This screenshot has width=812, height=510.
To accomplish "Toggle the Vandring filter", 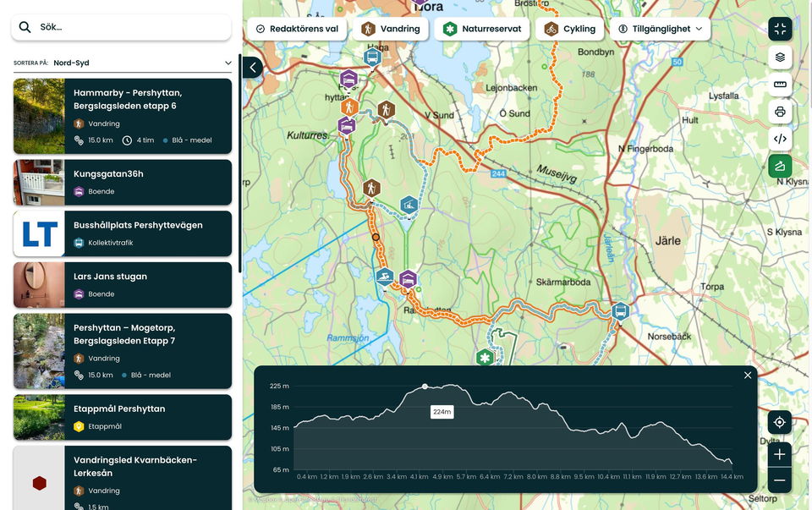I will 391,29.
